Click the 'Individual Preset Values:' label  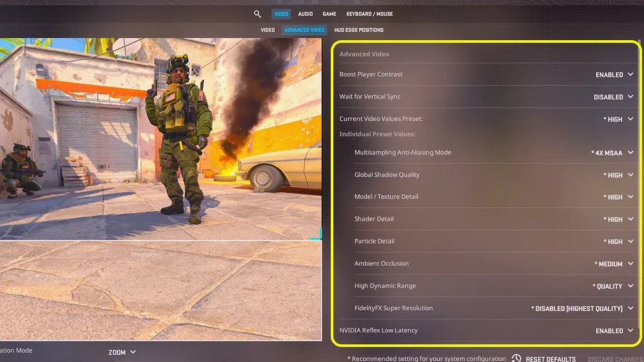point(377,134)
